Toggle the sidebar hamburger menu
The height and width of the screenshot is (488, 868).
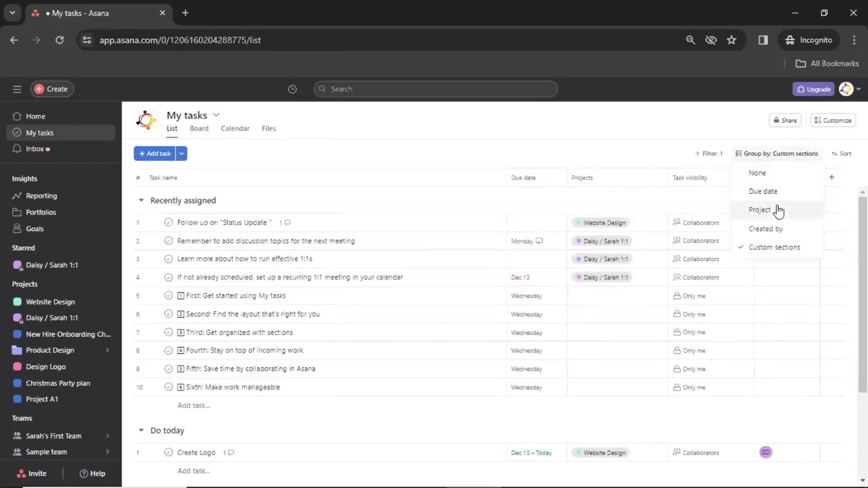point(17,89)
